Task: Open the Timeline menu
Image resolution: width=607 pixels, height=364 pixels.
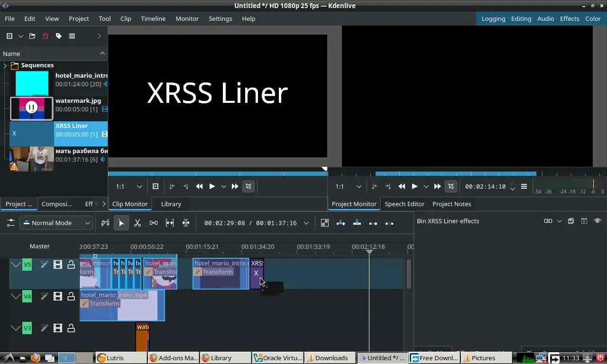Action: tap(153, 18)
